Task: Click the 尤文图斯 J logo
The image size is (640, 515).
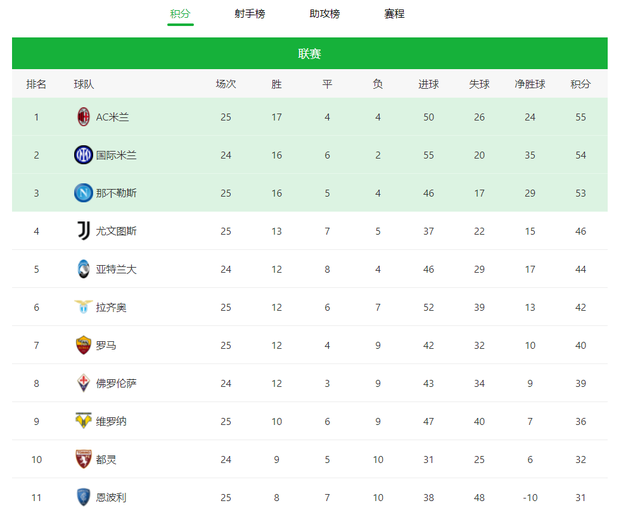Action: pos(84,231)
